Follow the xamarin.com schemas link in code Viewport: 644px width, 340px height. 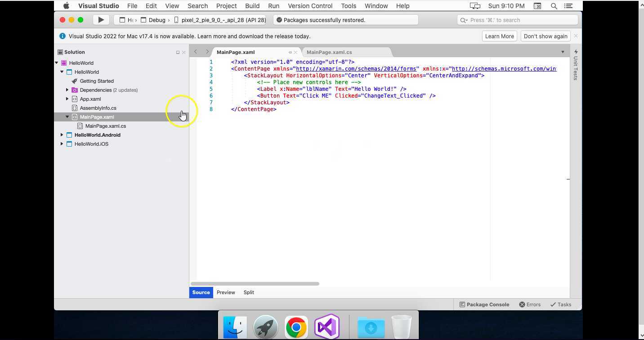[356, 69]
